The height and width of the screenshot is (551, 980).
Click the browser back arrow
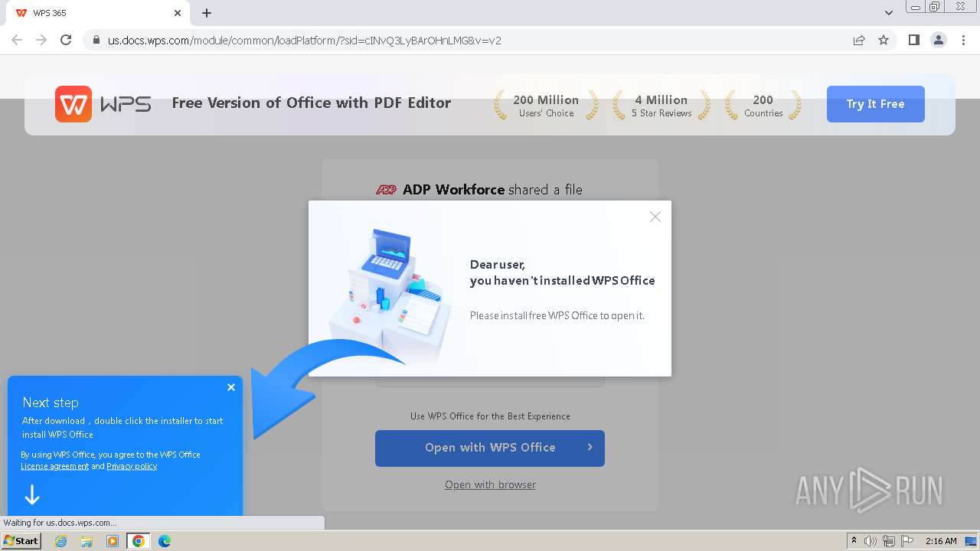(x=17, y=40)
